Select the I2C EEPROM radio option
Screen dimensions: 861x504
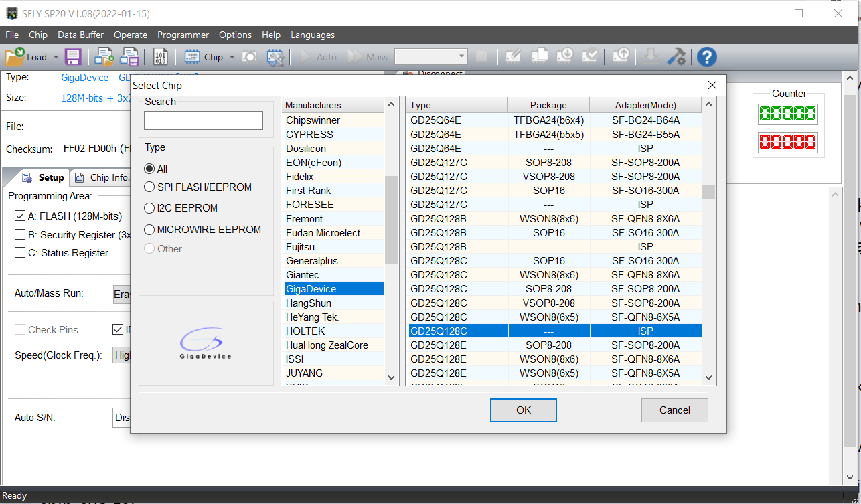point(149,208)
